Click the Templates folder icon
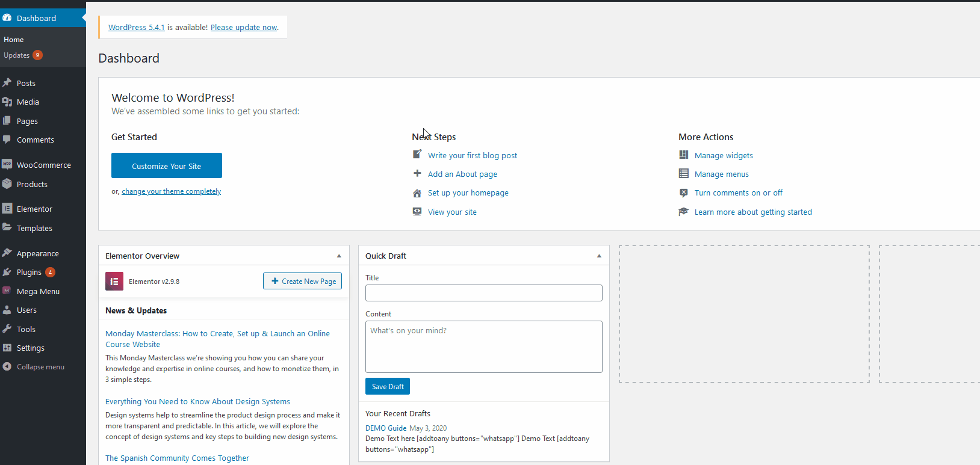 coord(7,228)
